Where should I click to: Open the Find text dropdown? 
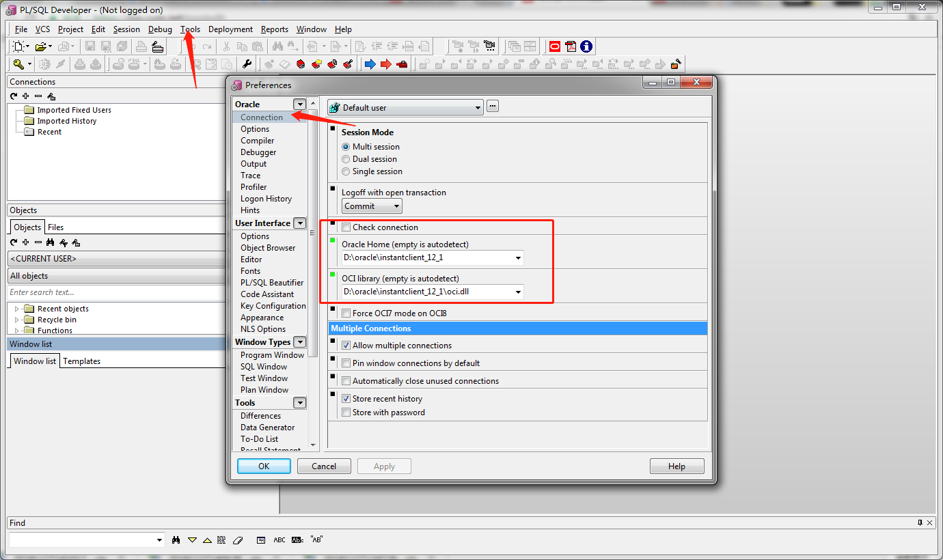160,540
